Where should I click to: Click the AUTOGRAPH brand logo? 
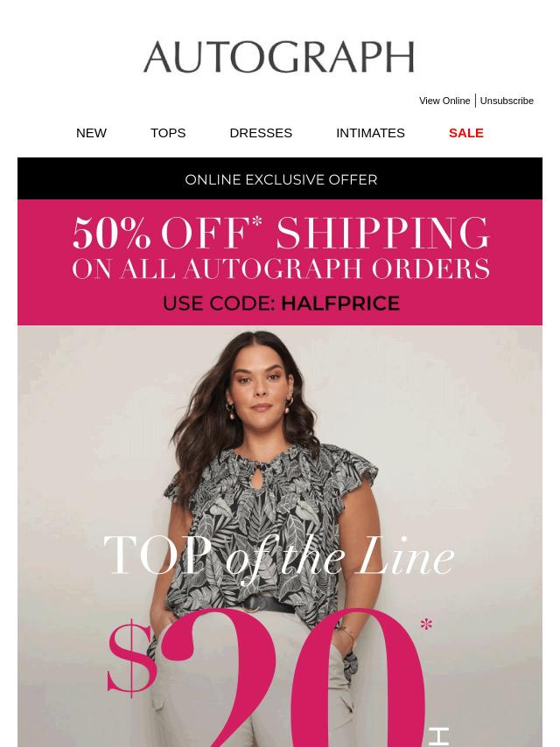[279, 57]
